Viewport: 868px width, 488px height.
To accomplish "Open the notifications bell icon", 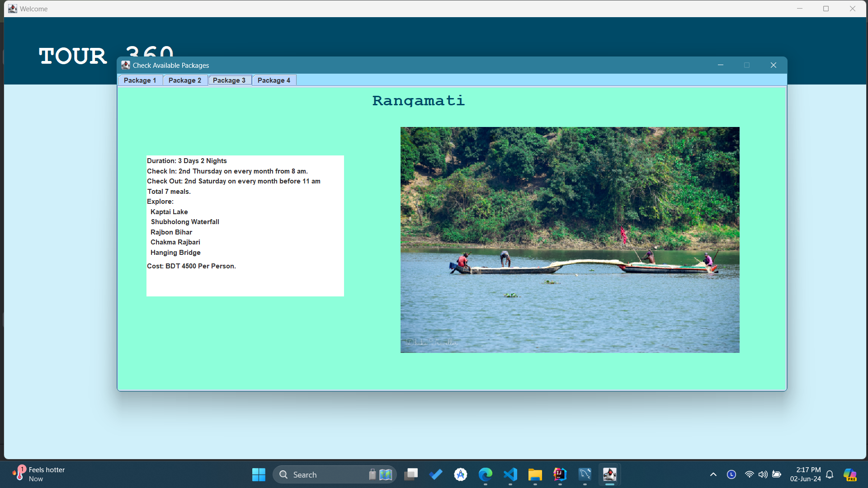I will pyautogui.click(x=830, y=474).
